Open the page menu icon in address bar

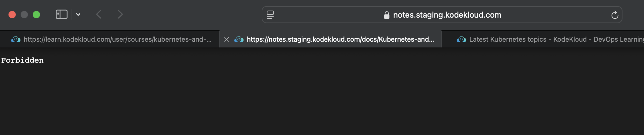[270, 15]
